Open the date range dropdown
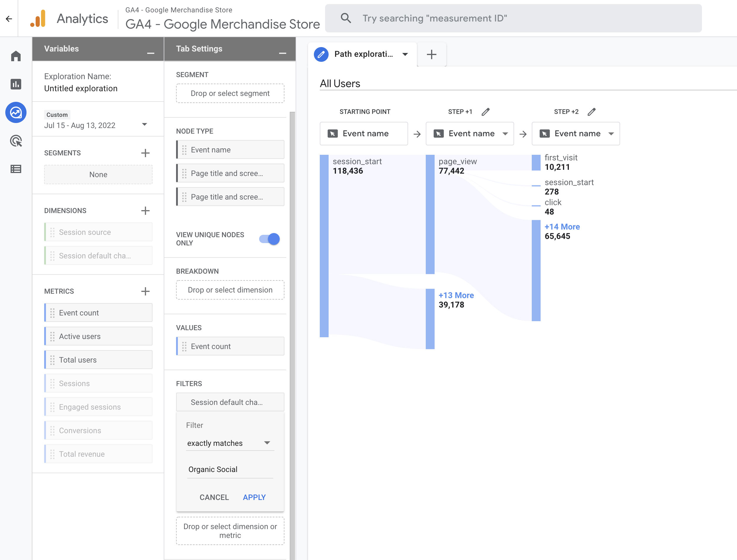This screenshot has height=560, width=737. tap(144, 124)
